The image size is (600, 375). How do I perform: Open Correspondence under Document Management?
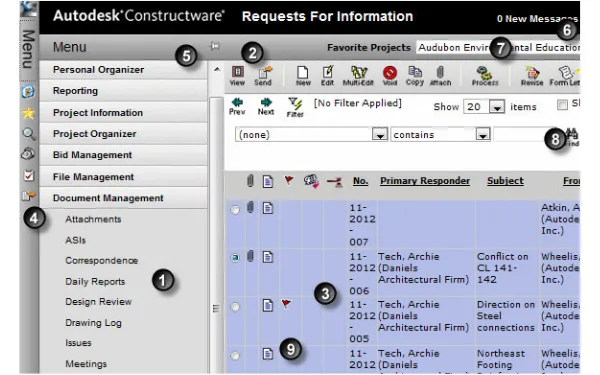pos(101,261)
